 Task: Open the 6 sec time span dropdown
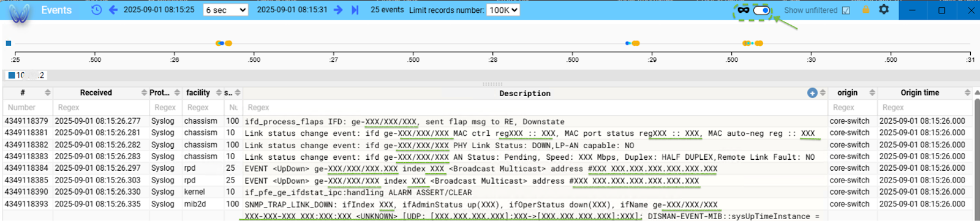coord(225,10)
